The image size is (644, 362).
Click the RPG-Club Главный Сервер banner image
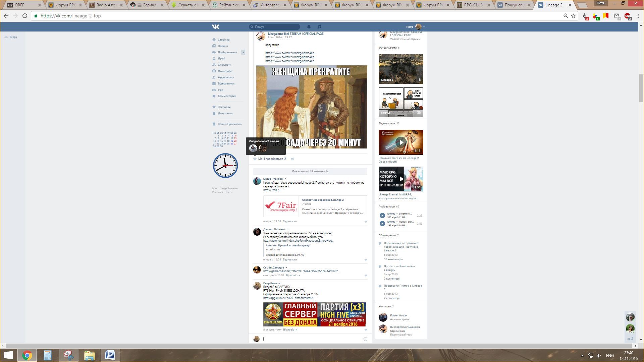point(315,314)
